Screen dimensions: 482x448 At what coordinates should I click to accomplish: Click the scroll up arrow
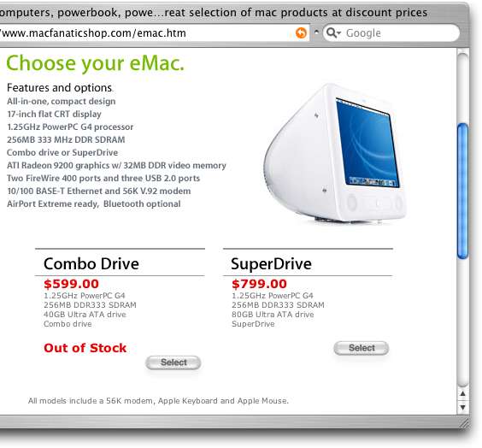click(x=462, y=393)
